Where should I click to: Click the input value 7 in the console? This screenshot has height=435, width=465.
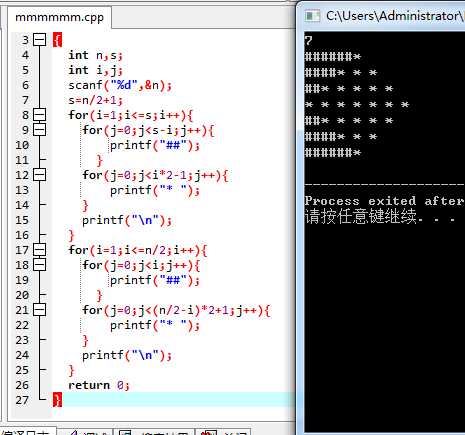308,41
